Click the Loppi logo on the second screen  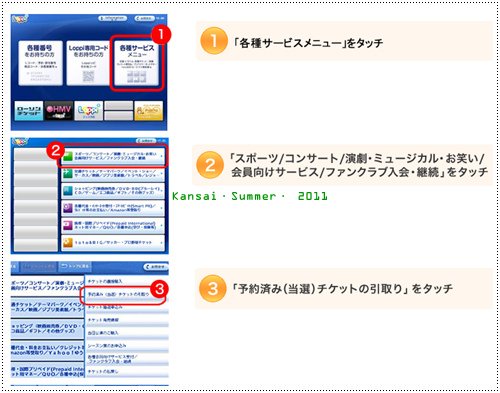pyautogui.click(x=20, y=142)
